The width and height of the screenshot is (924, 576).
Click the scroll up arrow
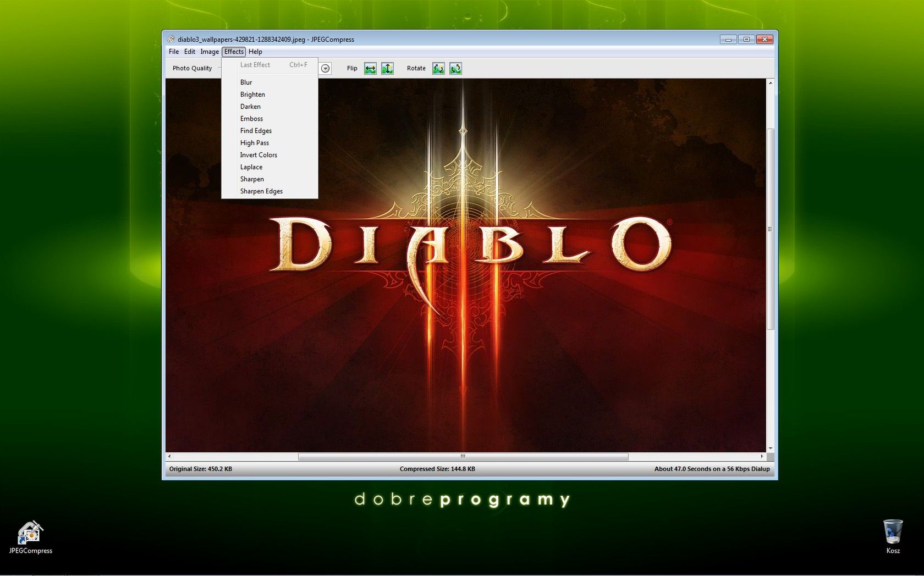point(770,82)
